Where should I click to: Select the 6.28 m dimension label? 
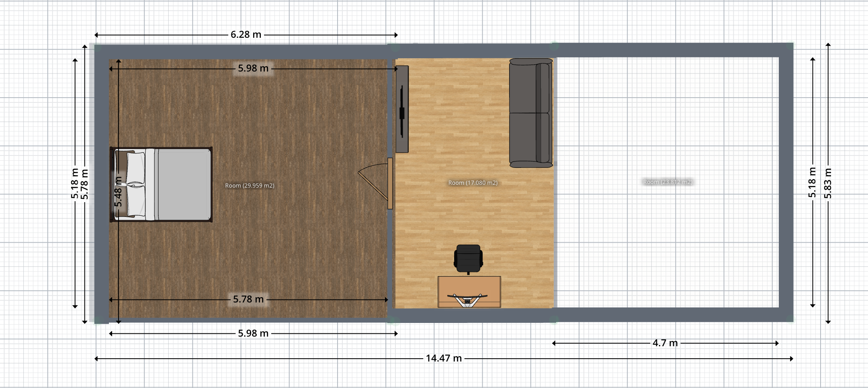pyautogui.click(x=246, y=35)
